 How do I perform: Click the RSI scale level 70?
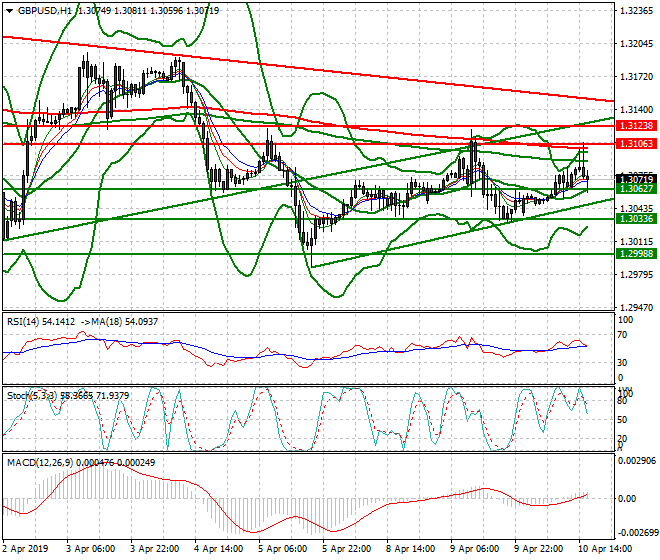click(x=623, y=335)
